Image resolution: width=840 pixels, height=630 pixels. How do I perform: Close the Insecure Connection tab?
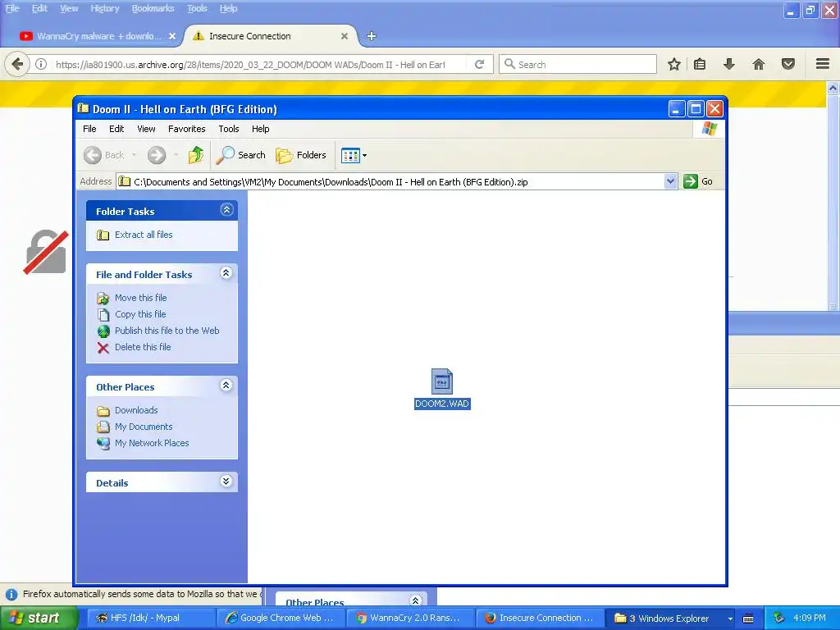point(345,36)
